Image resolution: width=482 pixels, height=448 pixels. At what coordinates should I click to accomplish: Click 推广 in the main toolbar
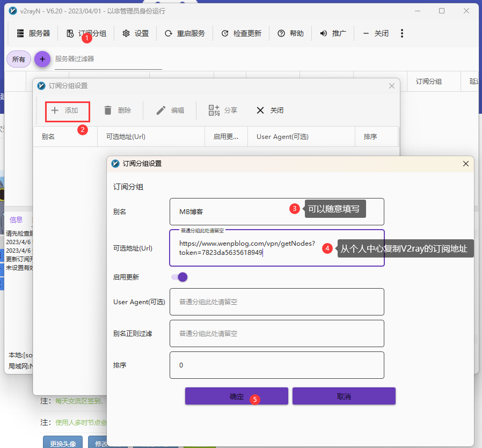(x=333, y=33)
